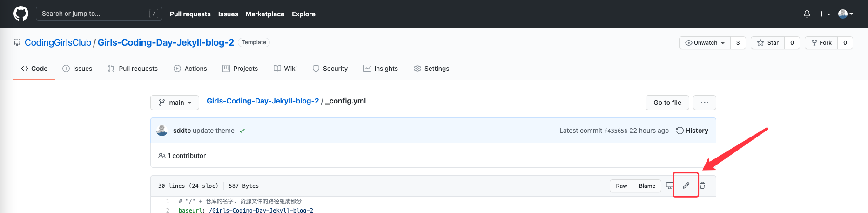The image size is (868, 213).
Task: Open the GitHub home logo
Action: pos(20,14)
